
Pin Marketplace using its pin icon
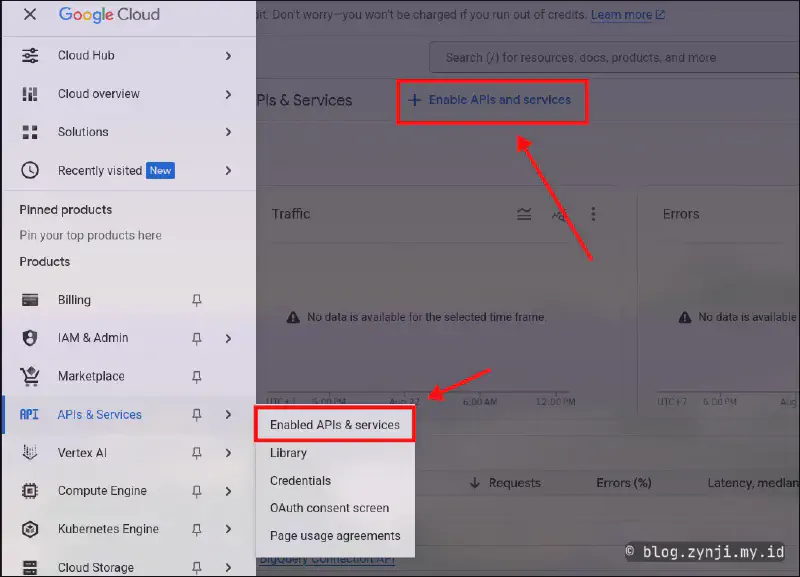[x=196, y=376]
